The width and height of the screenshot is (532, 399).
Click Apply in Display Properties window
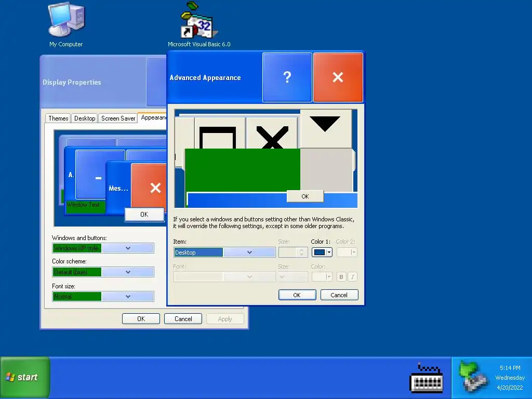tap(225, 319)
